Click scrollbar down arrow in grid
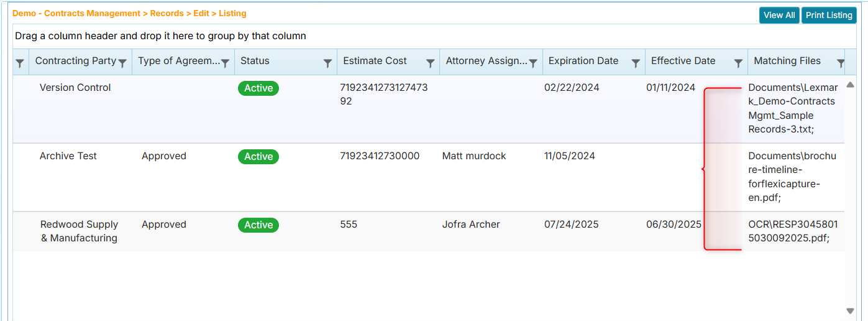Viewport: 868px width, 321px height. (850, 311)
